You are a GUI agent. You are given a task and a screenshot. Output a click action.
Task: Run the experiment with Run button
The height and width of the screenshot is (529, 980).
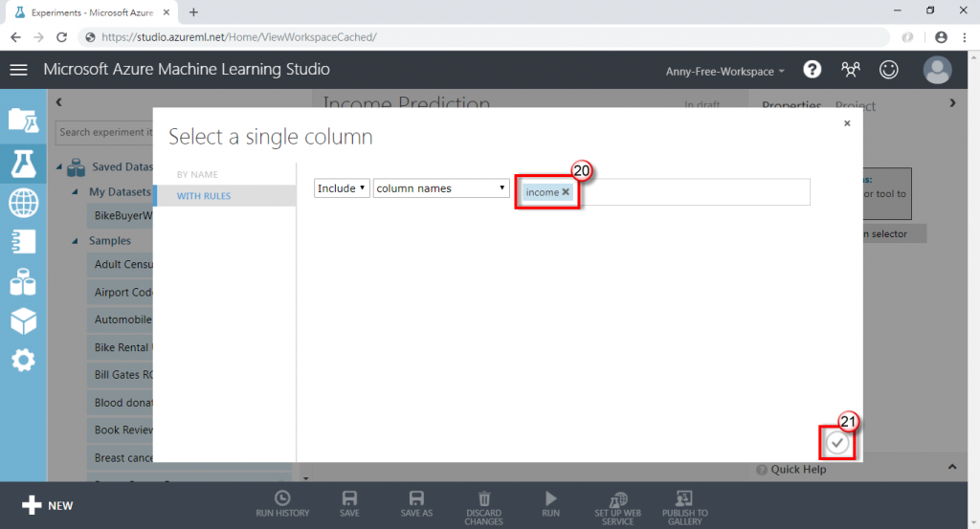point(550,505)
